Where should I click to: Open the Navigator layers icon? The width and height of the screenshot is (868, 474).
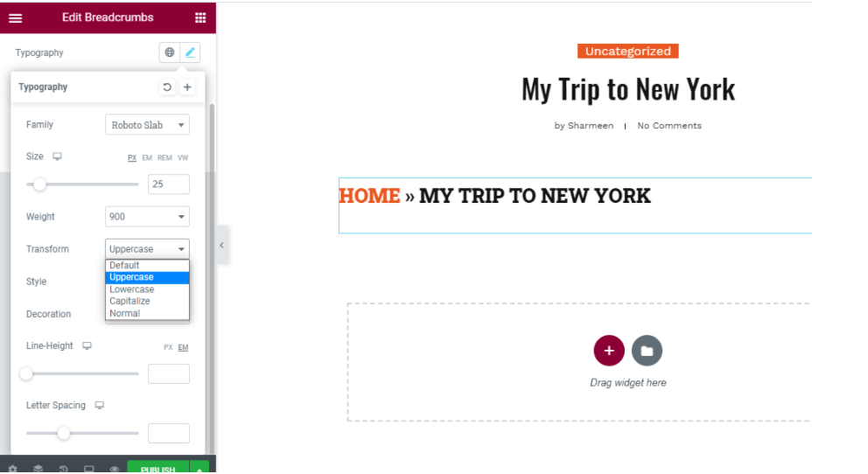tap(38, 468)
